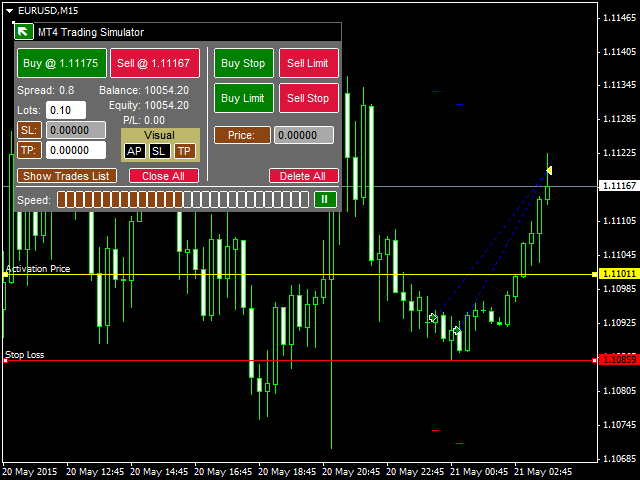This screenshot has height=480, width=640.
Task: Select the pending order Price field
Action: tap(304, 135)
